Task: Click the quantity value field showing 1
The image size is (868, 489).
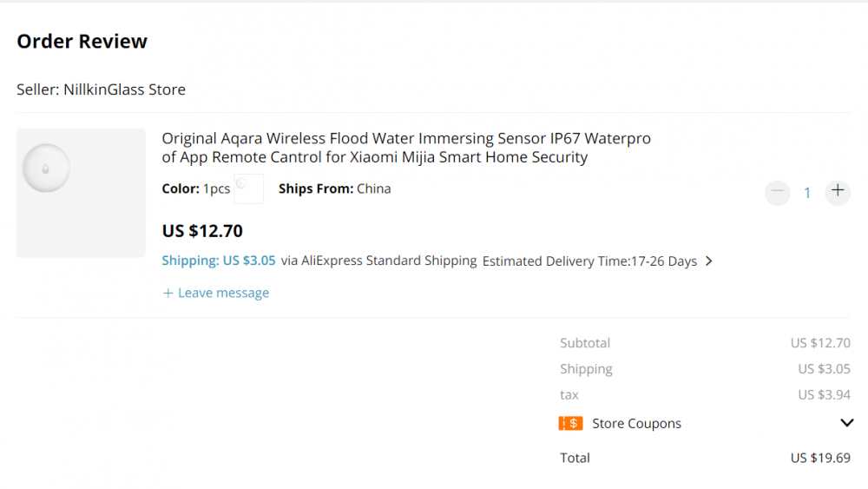Action: [x=806, y=193]
